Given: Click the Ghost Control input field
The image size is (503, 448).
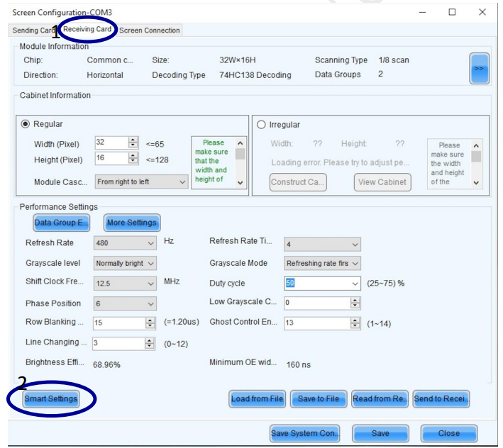Looking at the screenshot, I should pos(317,323).
